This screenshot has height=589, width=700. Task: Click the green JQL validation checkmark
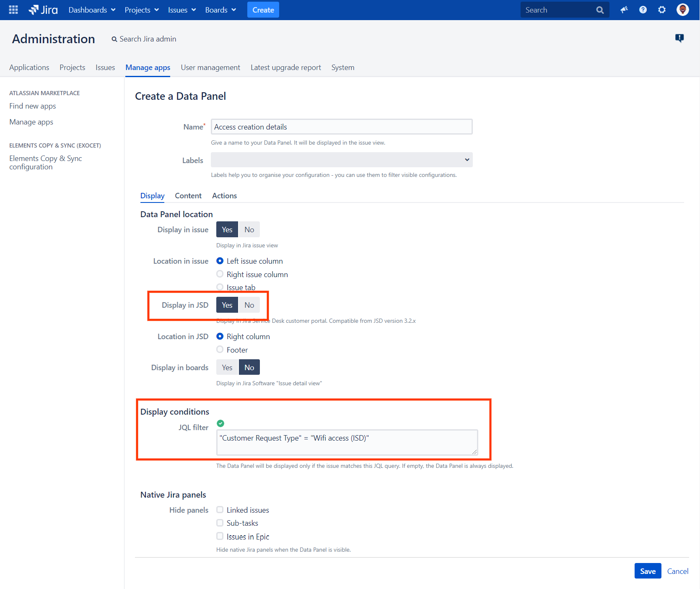[220, 423]
